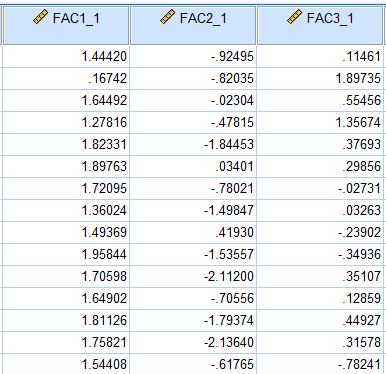Image resolution: width=386 pixels, height=374 pixels.
Task: Select the FAC2_1 column header
Action: pos(193,26)
